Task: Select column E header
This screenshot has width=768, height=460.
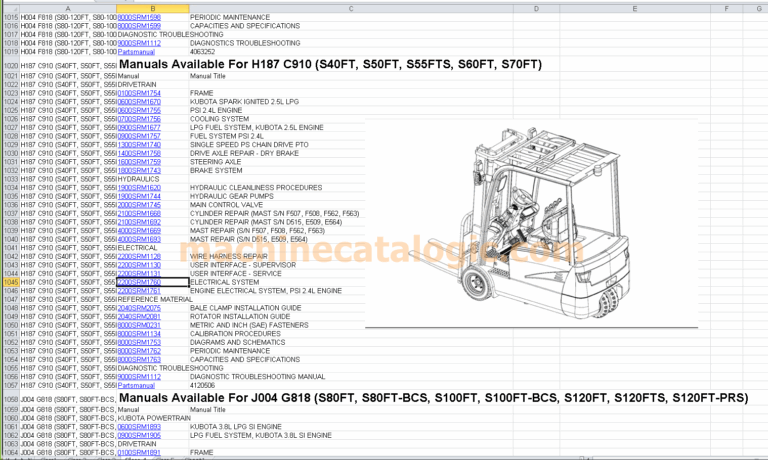Action: pos(635,9)
